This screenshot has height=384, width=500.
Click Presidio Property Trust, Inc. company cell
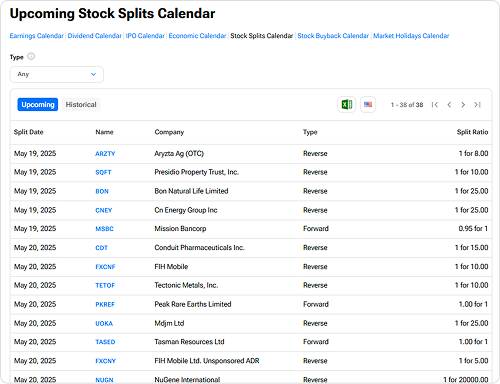click(196, 172)
